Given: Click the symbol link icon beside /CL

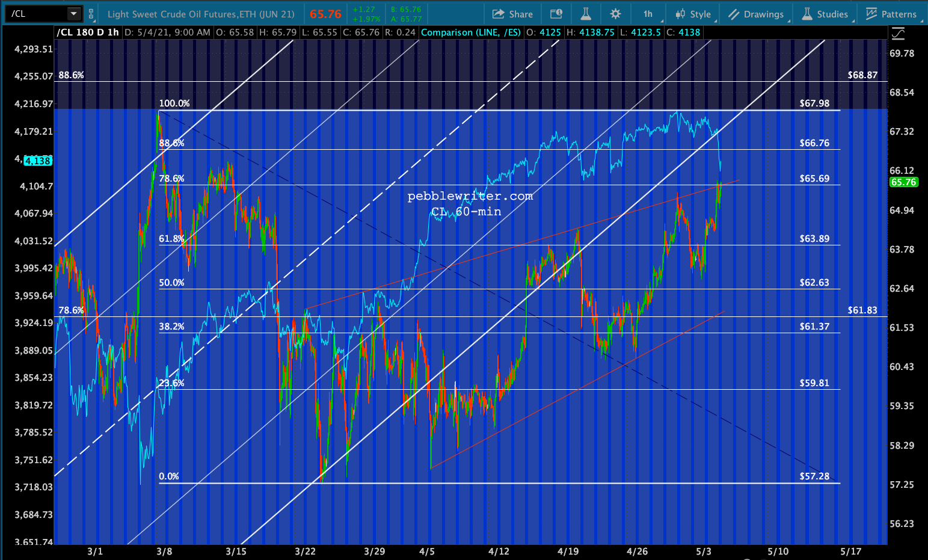Looking at the screenshot, I should pos(91,14).
